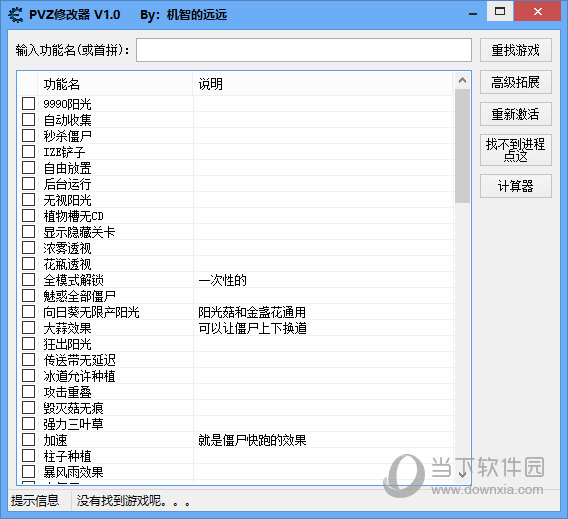The width and height of the screenshot is (568, 519).
Task: Enable 狂出阳光 checkbox
Action: (28, 344)
